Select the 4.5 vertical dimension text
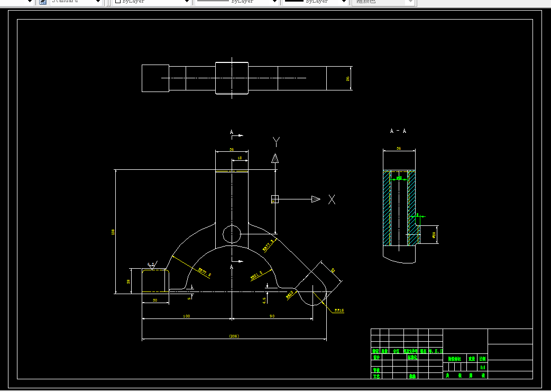The width and height of the screenshot is (551, 392). point(264,300)
